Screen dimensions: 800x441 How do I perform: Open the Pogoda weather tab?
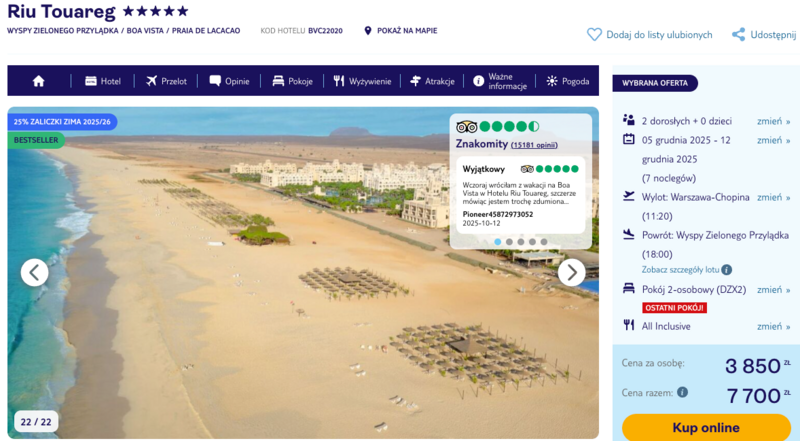coord(568,81)
